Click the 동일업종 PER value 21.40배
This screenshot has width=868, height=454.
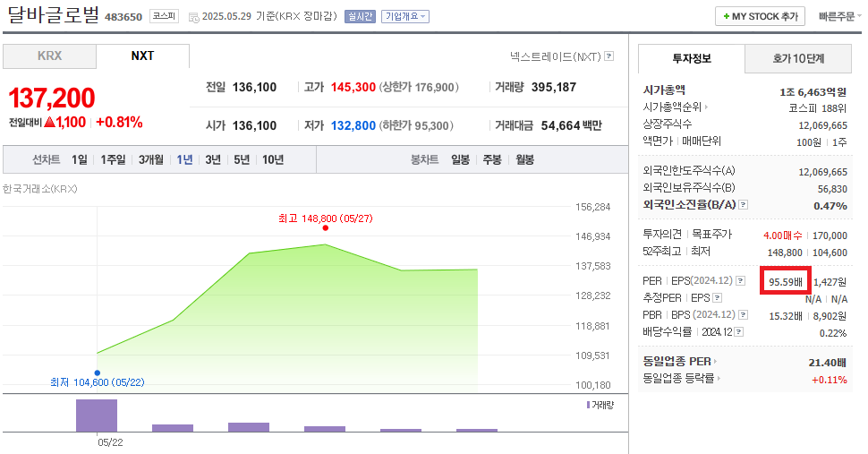[827, 363]
